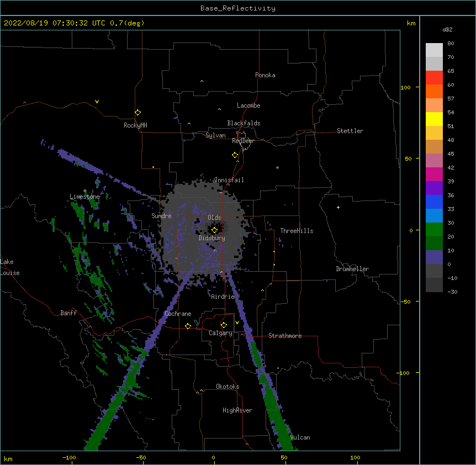Click the bright yellow legend swatch
The width and height of the screenshot is (476, 465).
tap(434, 119)
